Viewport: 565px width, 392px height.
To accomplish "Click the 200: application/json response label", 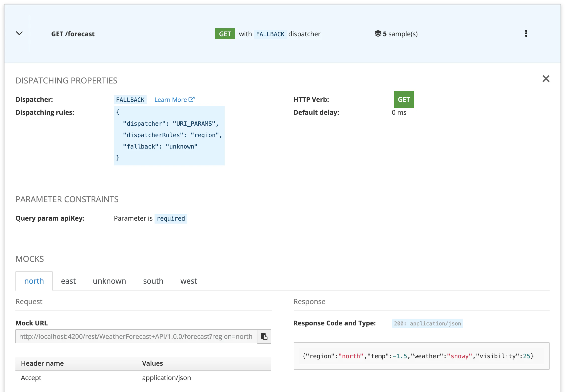I will [427, 323].
